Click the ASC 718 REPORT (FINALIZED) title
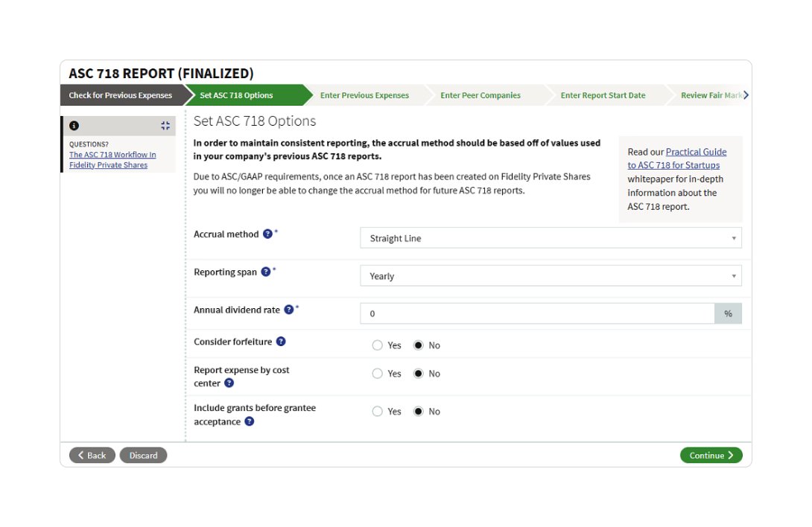This screenshot has height=527, width=812. [x=161, y=74]
